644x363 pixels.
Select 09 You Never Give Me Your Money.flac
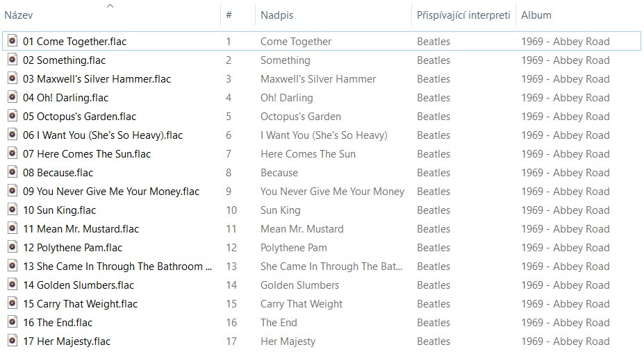(111, 192)
